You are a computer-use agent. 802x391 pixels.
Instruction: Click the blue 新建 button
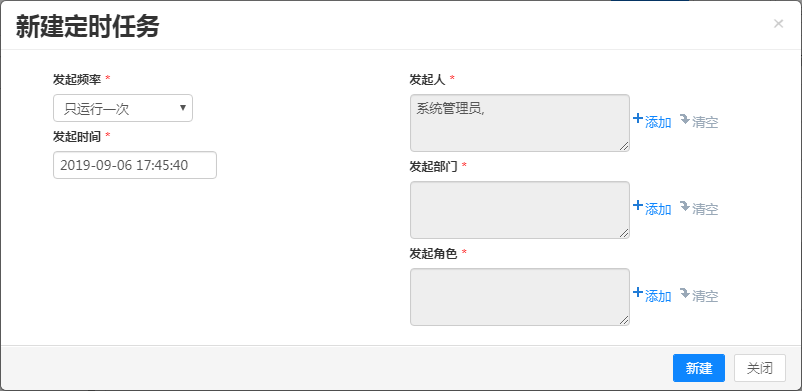pos(699,368)
